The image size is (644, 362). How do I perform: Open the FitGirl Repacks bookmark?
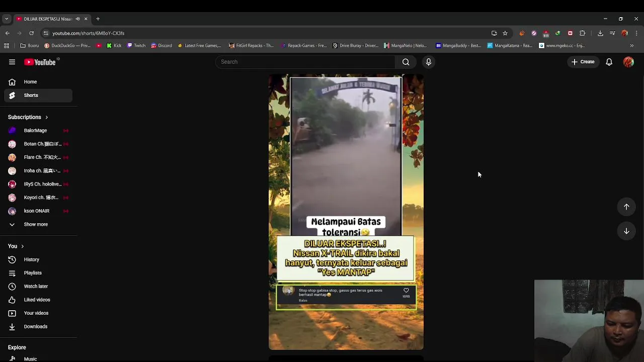[x=251, y=45]
